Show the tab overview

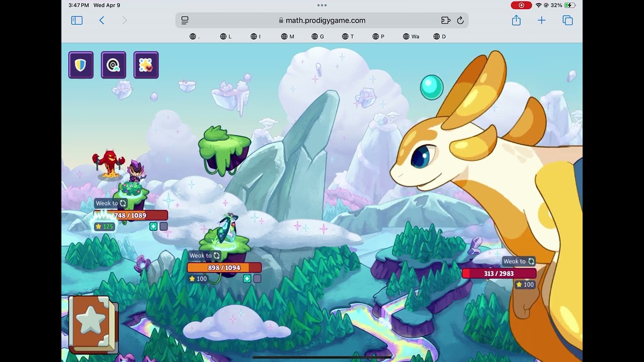tap(568, 21)
